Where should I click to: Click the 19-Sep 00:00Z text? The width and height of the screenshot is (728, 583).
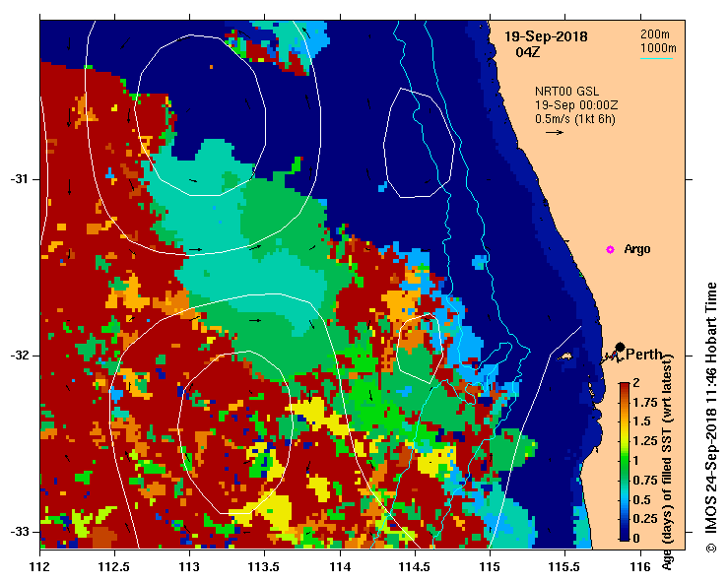(x=576, y=105)
